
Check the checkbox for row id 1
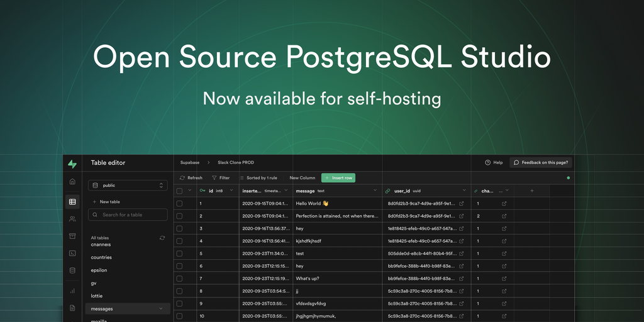click(x=179, y=204)
